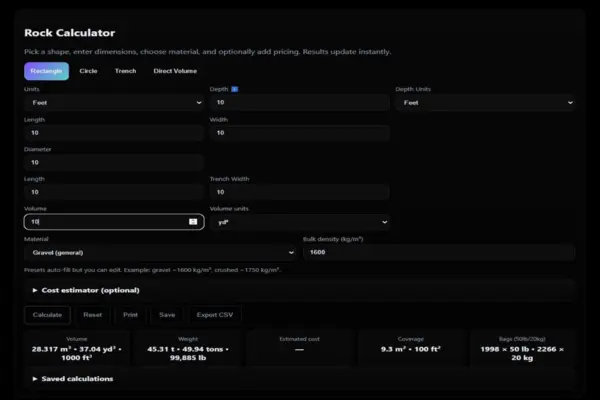The image size is (600, 400).
Task: Choose the Direct Volume tab
Action: pyautogui.click(x=175, y=71)
